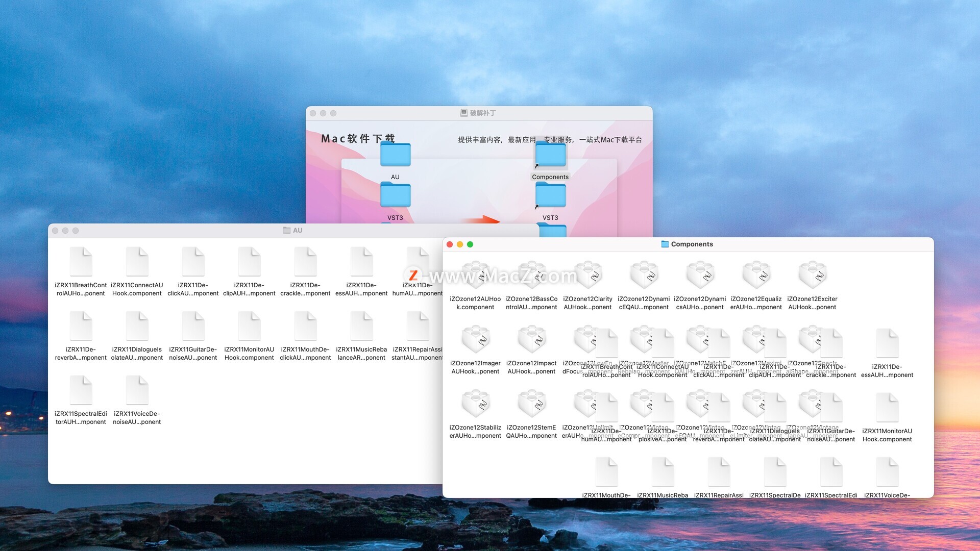Select iZRX11BreathControlAUHook component file in AU window
Image resolution: width=980 pixels, height=551 pixels.
tap(81, 262)
